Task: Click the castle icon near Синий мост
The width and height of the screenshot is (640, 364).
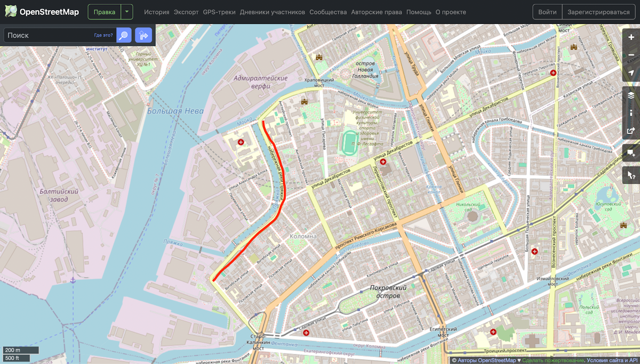Action: click(574, 47)
